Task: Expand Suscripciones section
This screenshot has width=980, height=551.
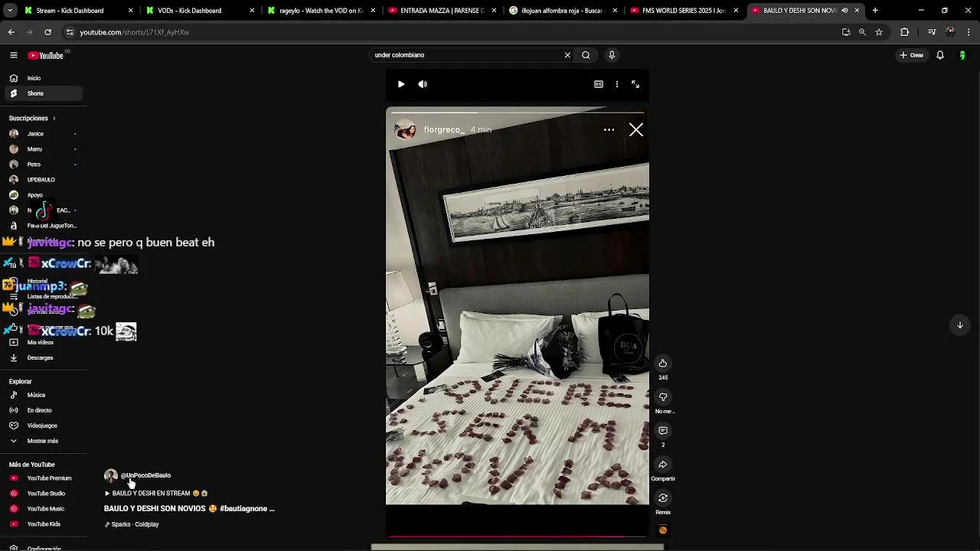Action: click(32, 118)
